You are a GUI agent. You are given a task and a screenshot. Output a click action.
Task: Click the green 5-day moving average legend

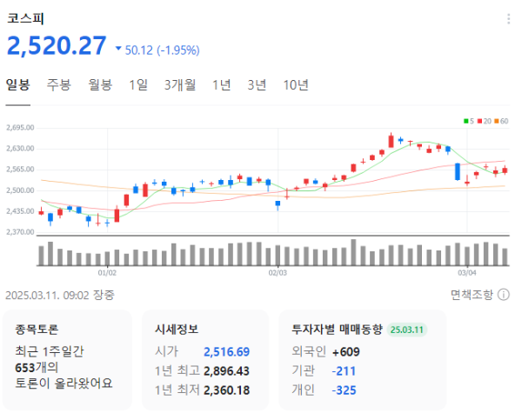[469, 121]
